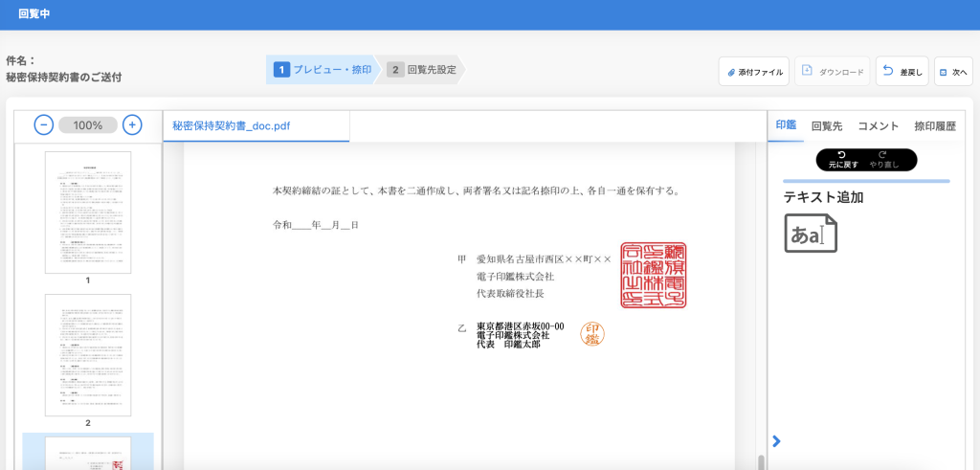Image resolution: width=980 pixels, height=470 pixels.
Task: Select page 2 thumbnail
Action: point(88,355)
